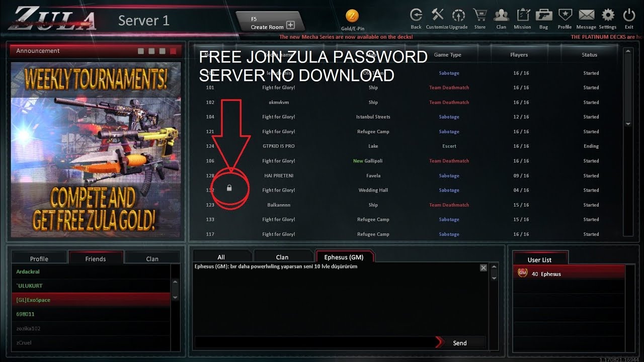Select friend [GL]ExoSpace

click(91, 300)
